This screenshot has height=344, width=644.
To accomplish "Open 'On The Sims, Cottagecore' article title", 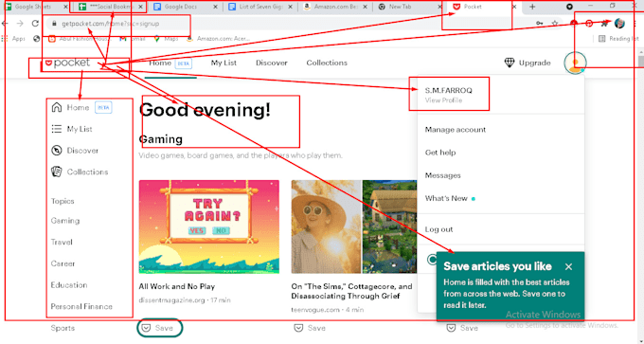I will tap(351, 291).
